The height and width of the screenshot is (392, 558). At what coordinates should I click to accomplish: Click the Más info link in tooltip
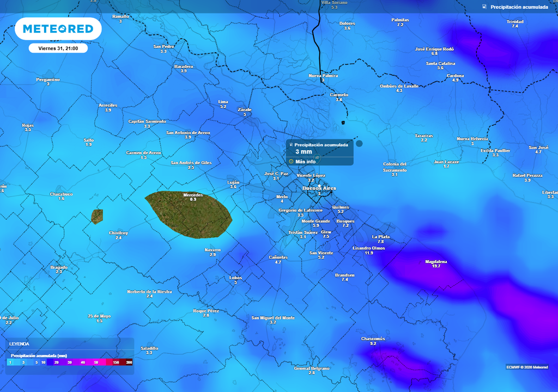(305, 162)
